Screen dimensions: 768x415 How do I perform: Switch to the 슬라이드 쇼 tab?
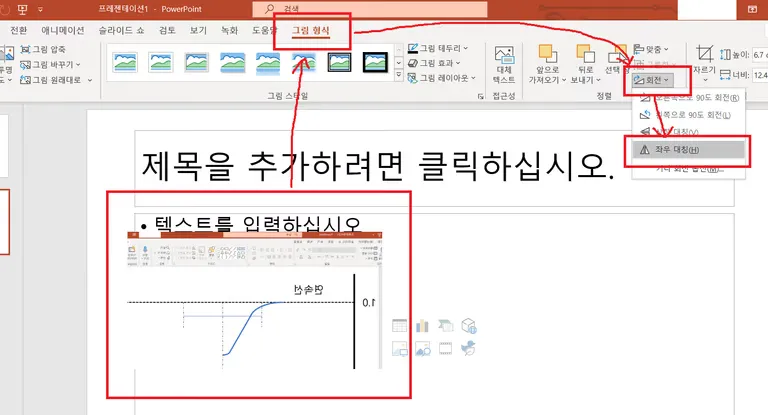click(x=121, y=30)
